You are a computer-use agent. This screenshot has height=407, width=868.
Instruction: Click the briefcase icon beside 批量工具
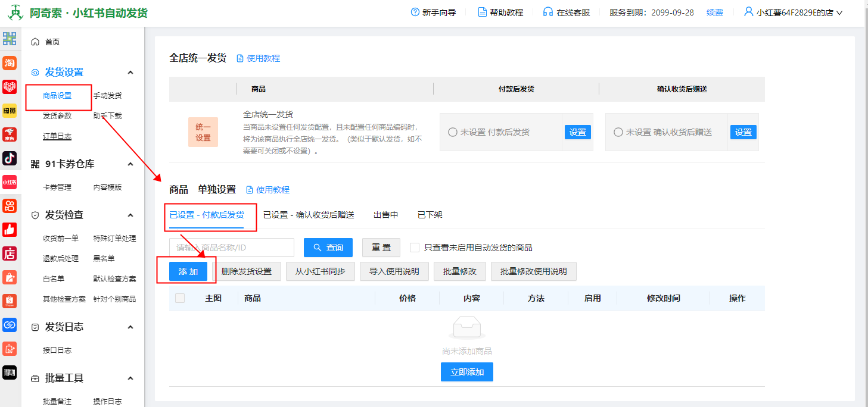coord(35,378)
